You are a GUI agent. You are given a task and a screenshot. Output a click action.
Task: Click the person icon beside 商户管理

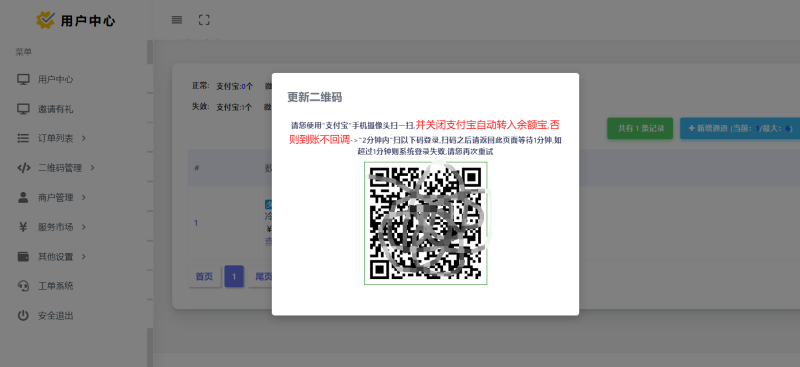(x=23, y=198)
